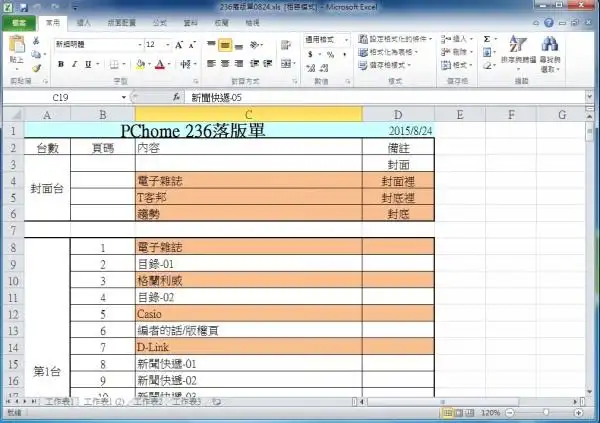The image size is (600, 423).
Task: Open the Conditional Formatting menu
Action: (x=395, y=39)
